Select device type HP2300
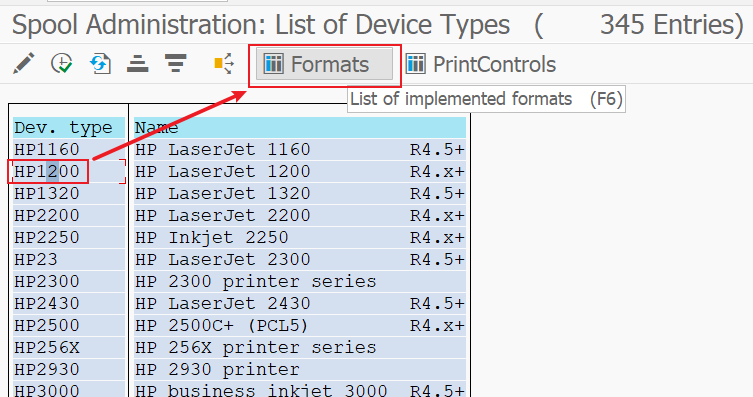This screenshot has height=397, width=753. [47, 282]
